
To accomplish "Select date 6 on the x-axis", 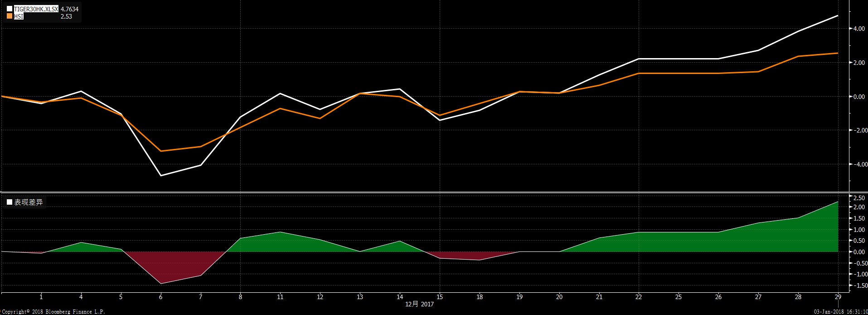I will click(160, 297).
